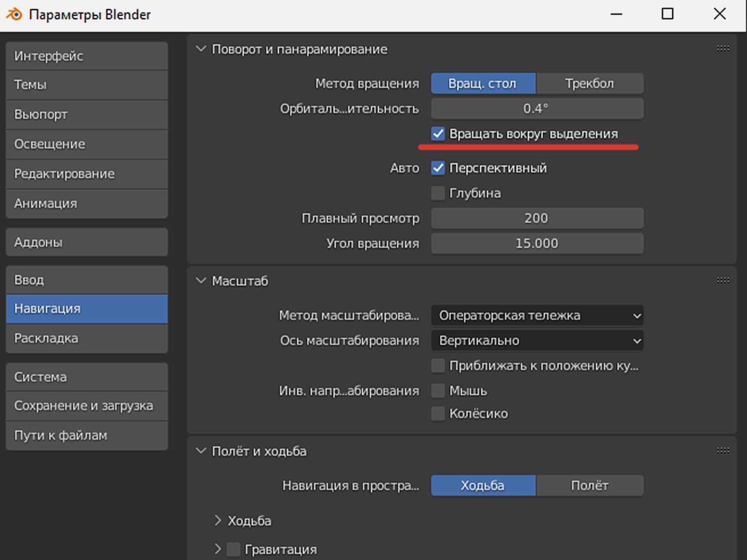
Task: Switch to the Интерфейс tab
Action: pos(87,56)
